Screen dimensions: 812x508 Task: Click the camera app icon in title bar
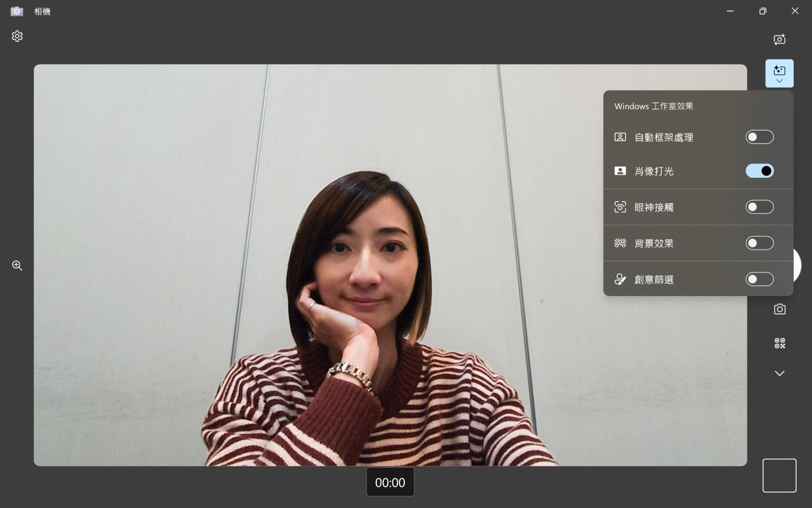click(x=17, y=11)
